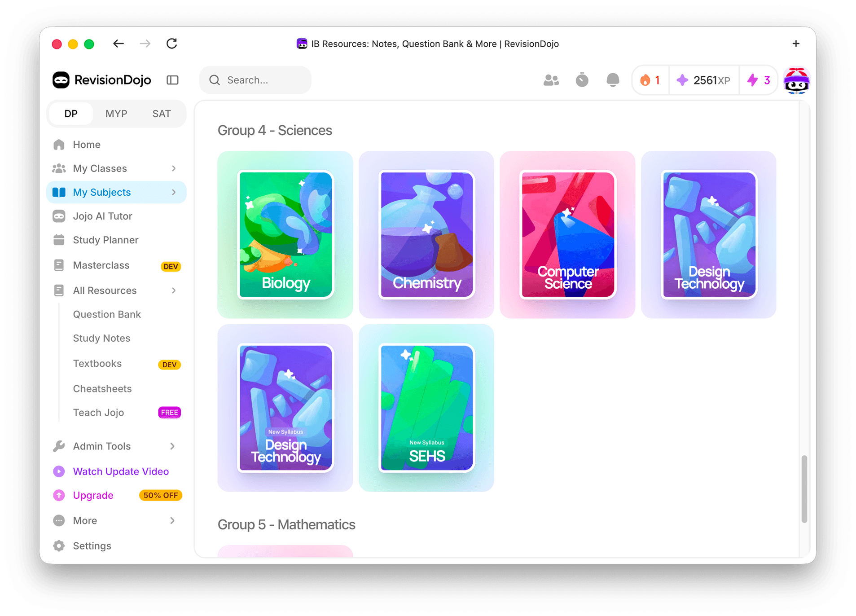
Task: Expand the Admin Tools chevron
Action: (x=173, y=446)
